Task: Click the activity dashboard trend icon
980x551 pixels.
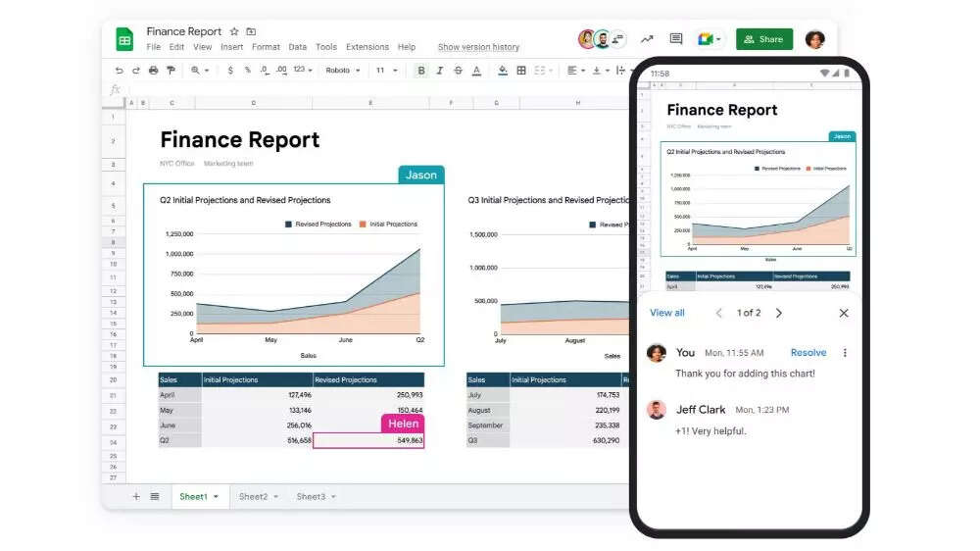Action: pos(647,39)
